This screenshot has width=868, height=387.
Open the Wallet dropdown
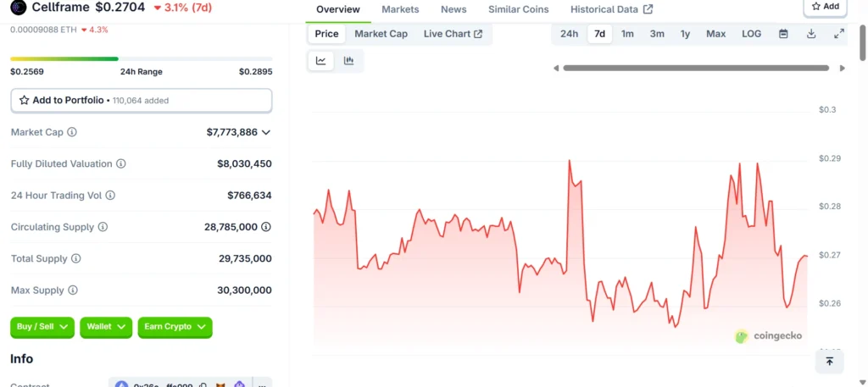(x=106, y=327)
